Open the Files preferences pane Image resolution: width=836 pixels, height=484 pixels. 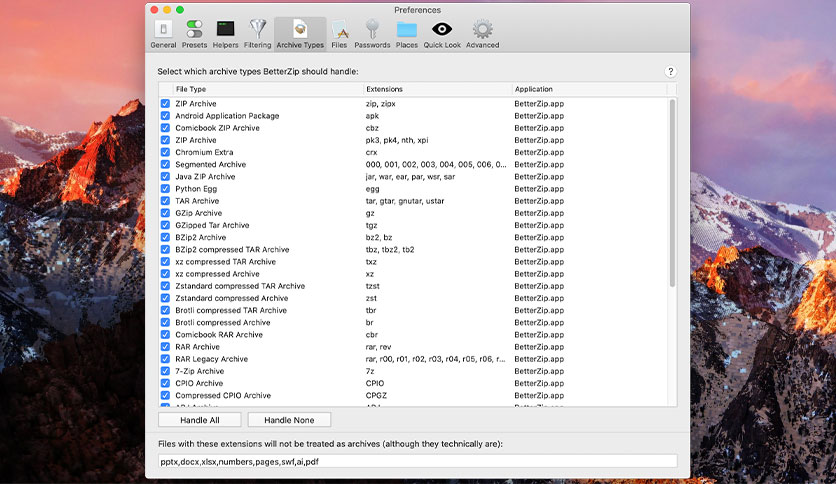[339, 34]
